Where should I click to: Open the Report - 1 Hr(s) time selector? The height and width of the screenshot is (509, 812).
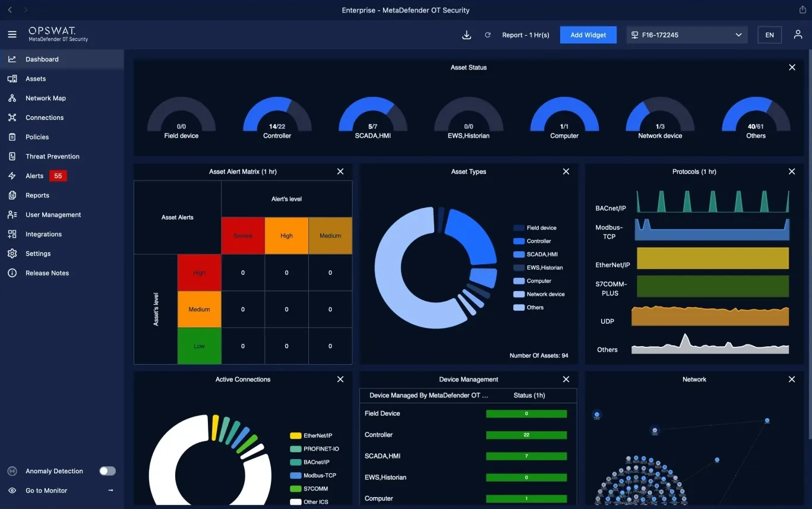[x=526, y=35]
